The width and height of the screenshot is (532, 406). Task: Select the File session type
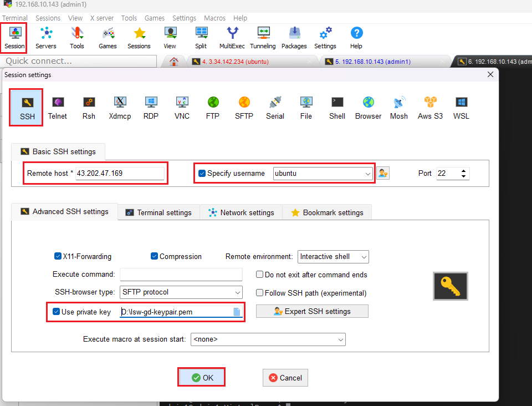306,107
